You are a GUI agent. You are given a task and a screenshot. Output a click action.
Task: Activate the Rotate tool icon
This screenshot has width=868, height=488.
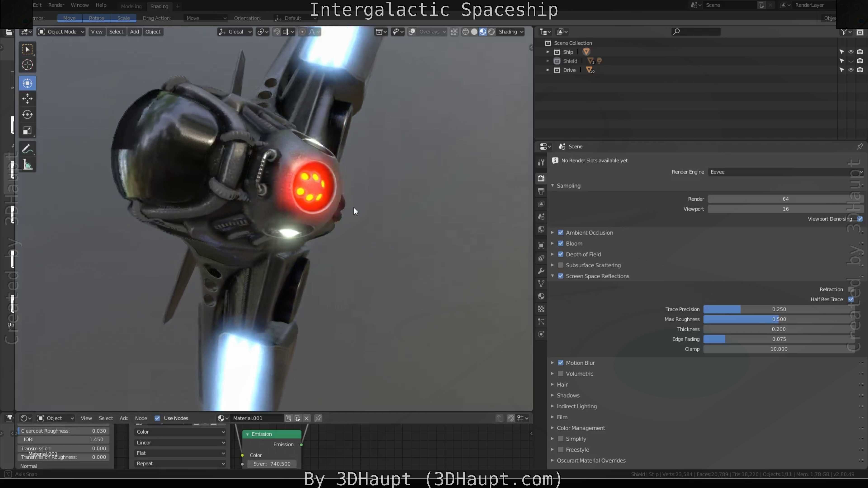click(x=27, y=115)
